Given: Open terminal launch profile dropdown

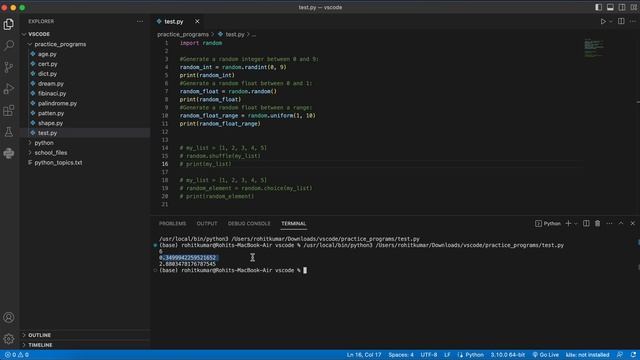Looking at the screenshot, I should [576, 223].
